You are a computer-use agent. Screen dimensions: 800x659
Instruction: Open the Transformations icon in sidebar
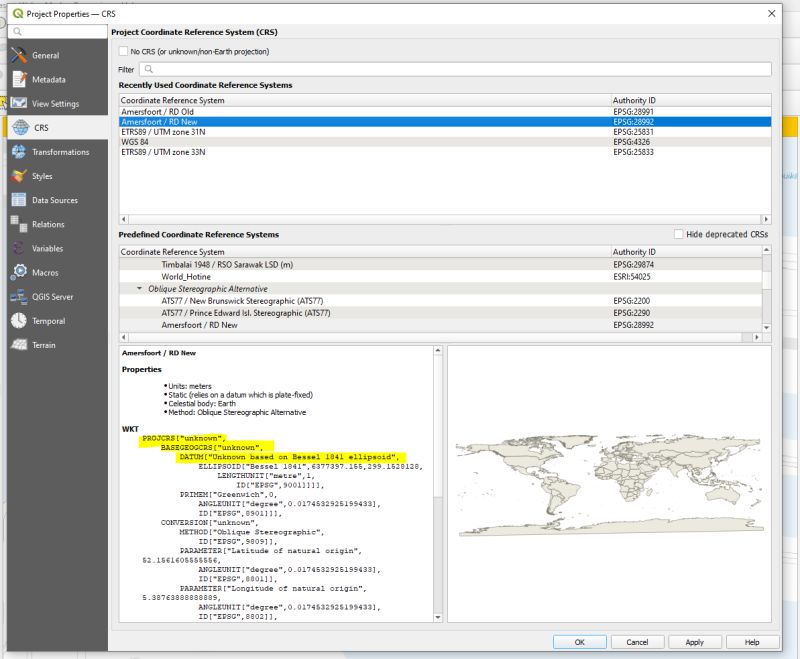tap(19, 151)
